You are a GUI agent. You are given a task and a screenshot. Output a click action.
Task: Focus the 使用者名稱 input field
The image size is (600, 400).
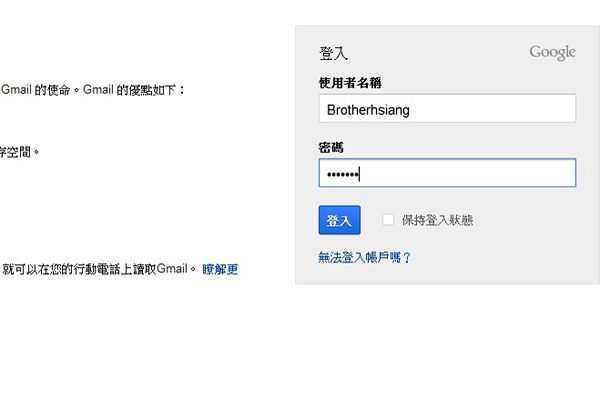[447, 108]
